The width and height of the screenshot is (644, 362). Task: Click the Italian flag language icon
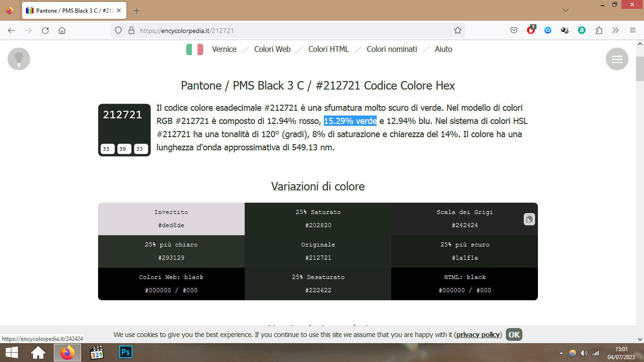[x=195, y=49]
